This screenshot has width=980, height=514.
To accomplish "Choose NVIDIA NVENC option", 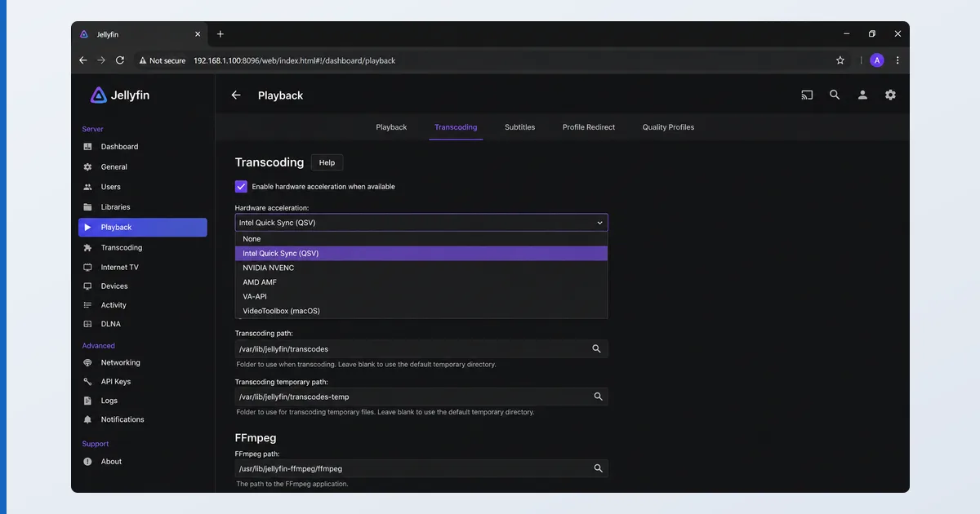I will 421,268.
